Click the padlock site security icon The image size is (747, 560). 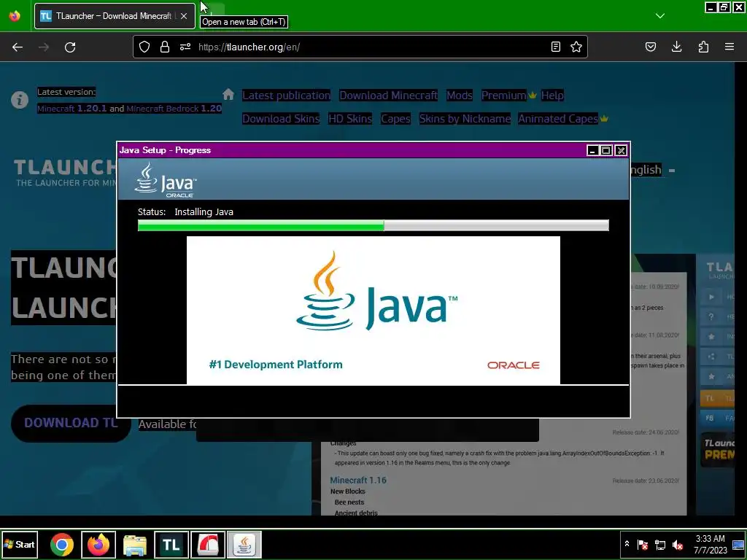click(165, 47)
